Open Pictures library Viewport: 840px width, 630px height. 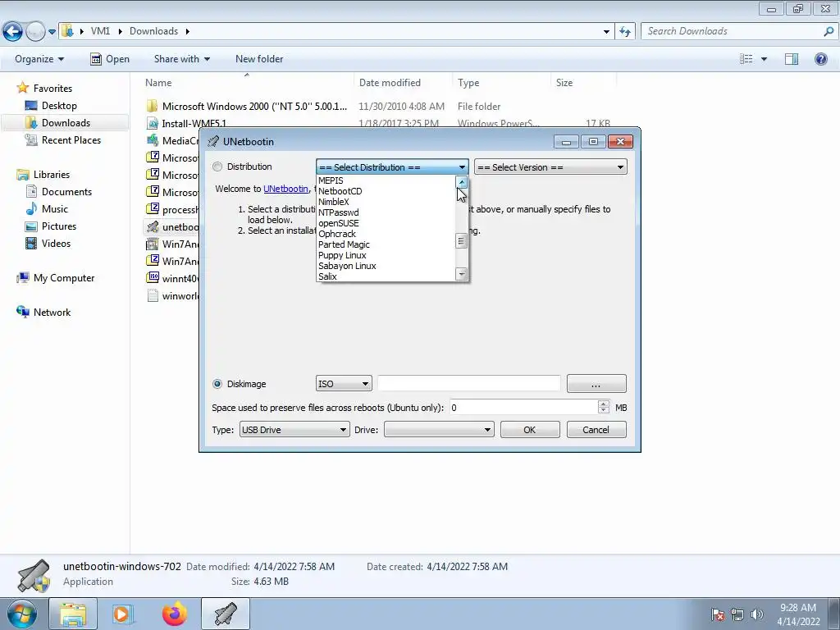click(x=59, y=226)
